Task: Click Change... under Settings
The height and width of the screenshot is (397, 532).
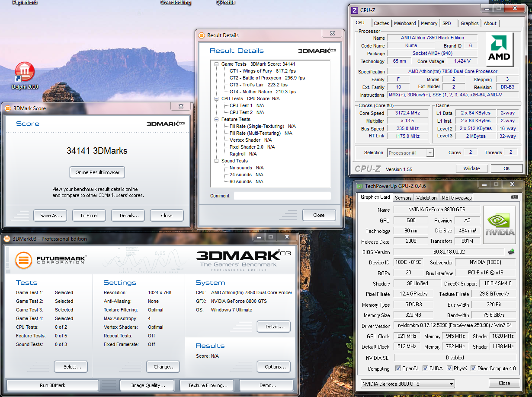Action: [x=163, y=367]
